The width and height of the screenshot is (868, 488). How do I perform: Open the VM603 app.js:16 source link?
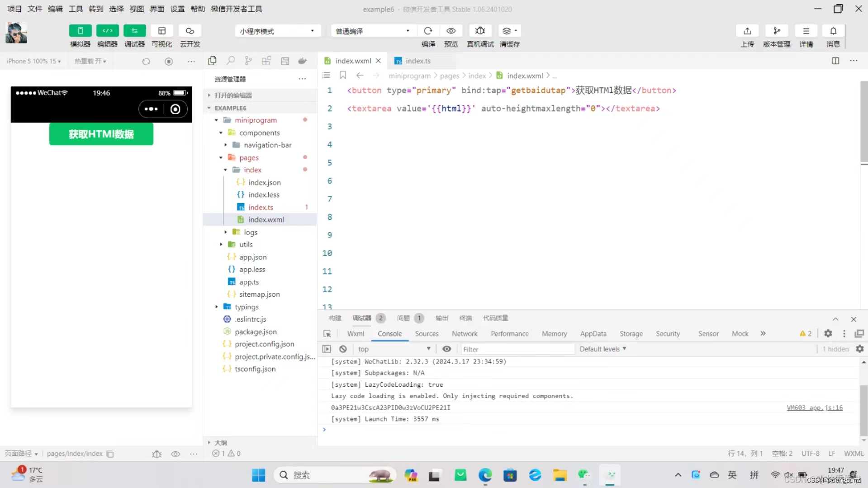tap(815, 407)
